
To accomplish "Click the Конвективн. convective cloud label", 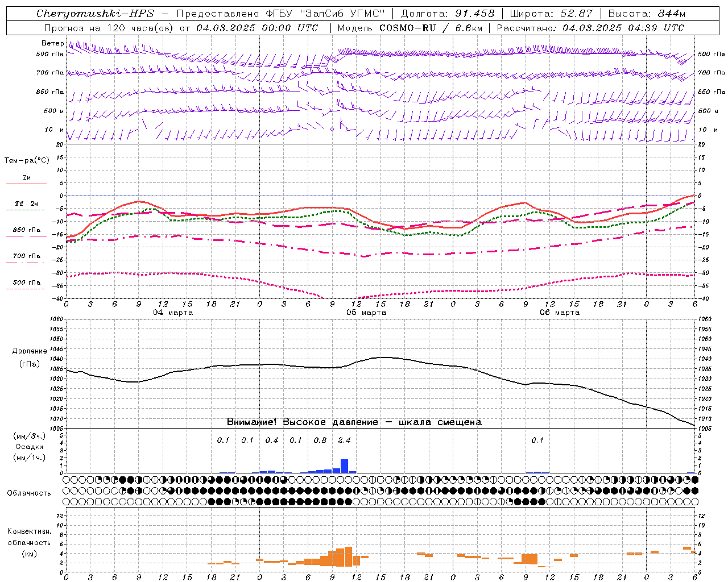I will pyautogui.click(x=29, y=531).
